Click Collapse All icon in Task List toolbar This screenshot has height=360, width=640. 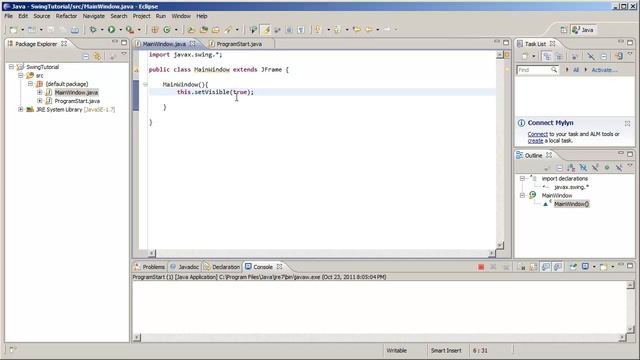click(604, 56)
